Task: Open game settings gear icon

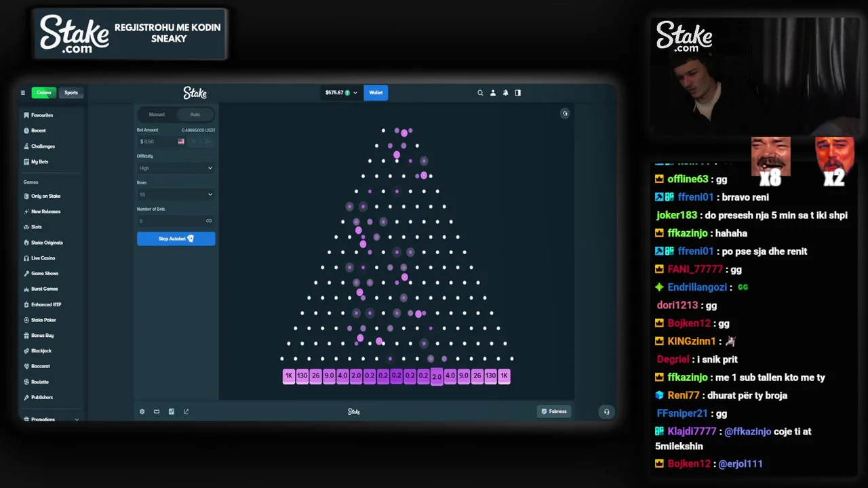Action: pos(142,411)
